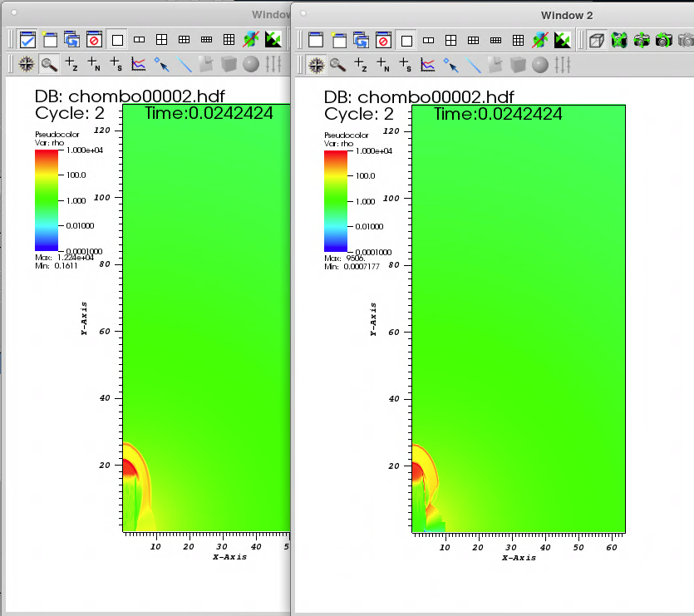The image size is (694, 616).
Task: Apply the 2x4 layout in the left window
Action: tap(206, 40)
